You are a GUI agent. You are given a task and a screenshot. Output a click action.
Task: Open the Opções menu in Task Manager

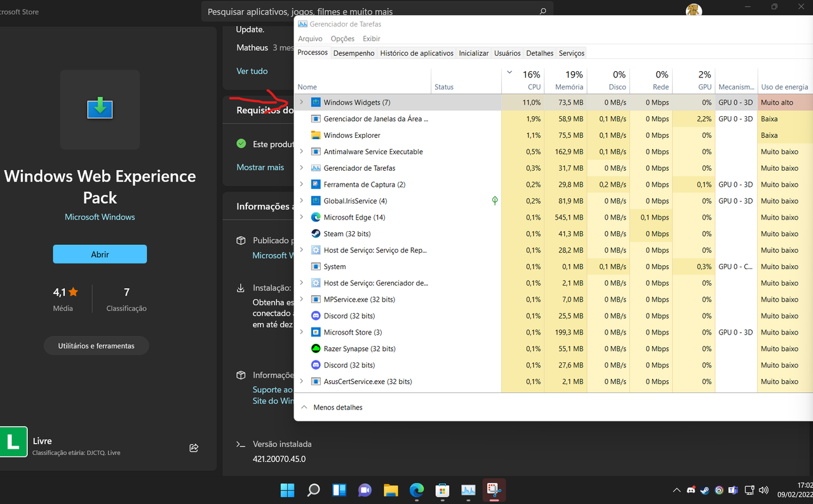[342, 38]
